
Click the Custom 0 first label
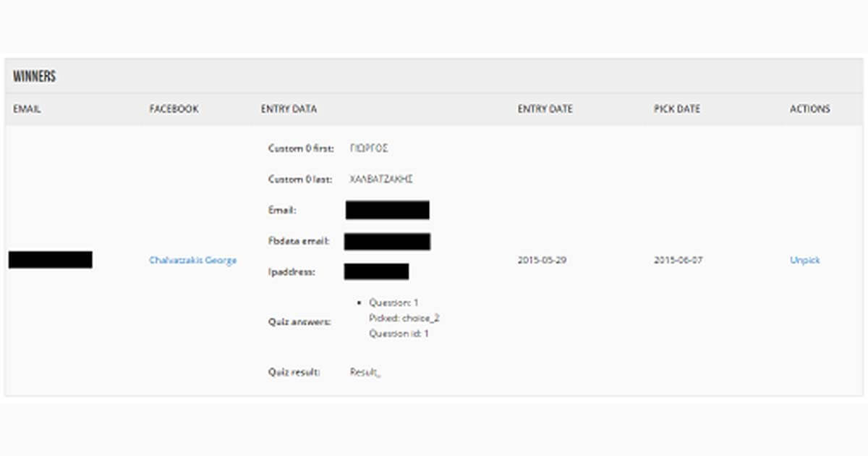[301, 148]
